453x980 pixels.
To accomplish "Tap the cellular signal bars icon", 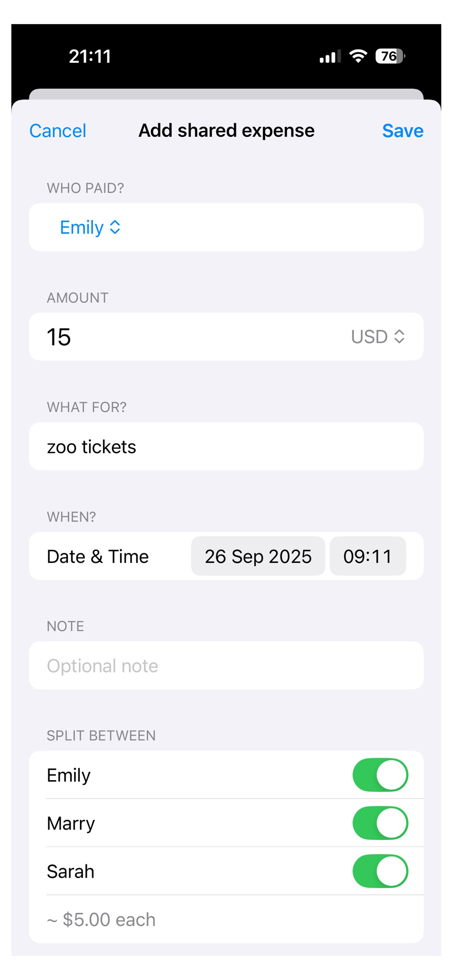I will pos(330,57).
